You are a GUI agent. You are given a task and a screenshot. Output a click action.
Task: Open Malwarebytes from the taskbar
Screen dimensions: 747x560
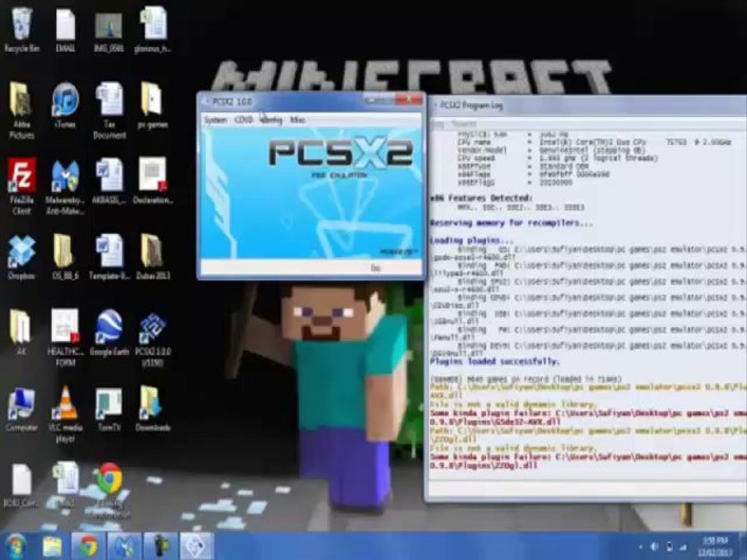[x=124, y=546]
